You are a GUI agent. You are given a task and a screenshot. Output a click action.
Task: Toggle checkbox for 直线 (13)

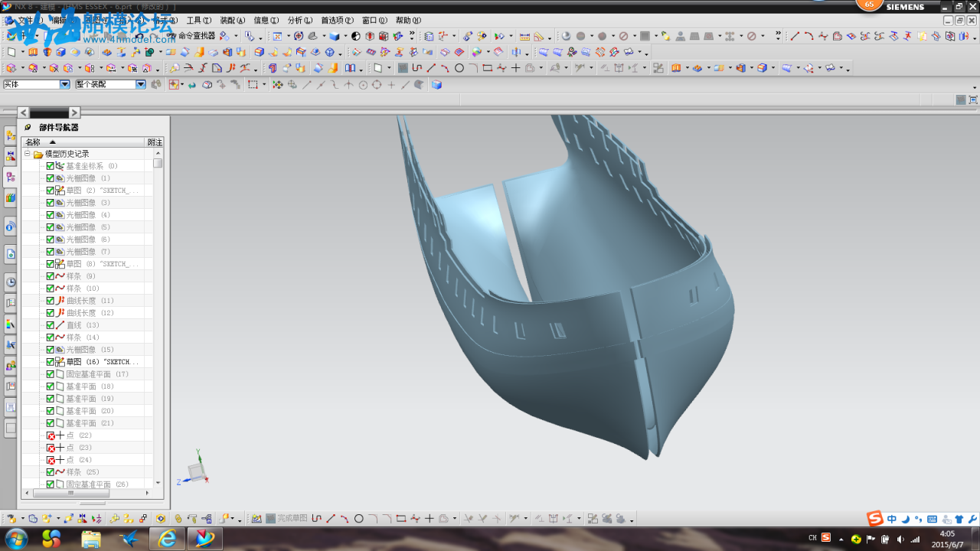click(x=50, y=325)
